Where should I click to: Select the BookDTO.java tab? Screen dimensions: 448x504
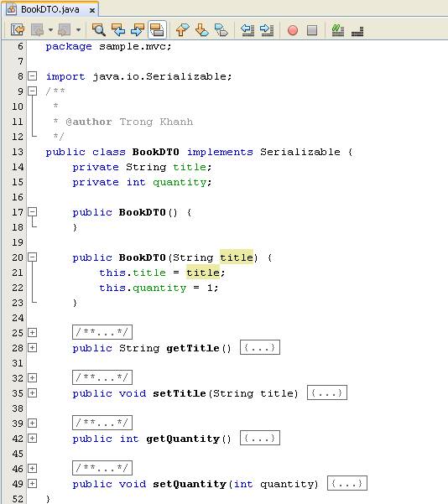(50, 9)
